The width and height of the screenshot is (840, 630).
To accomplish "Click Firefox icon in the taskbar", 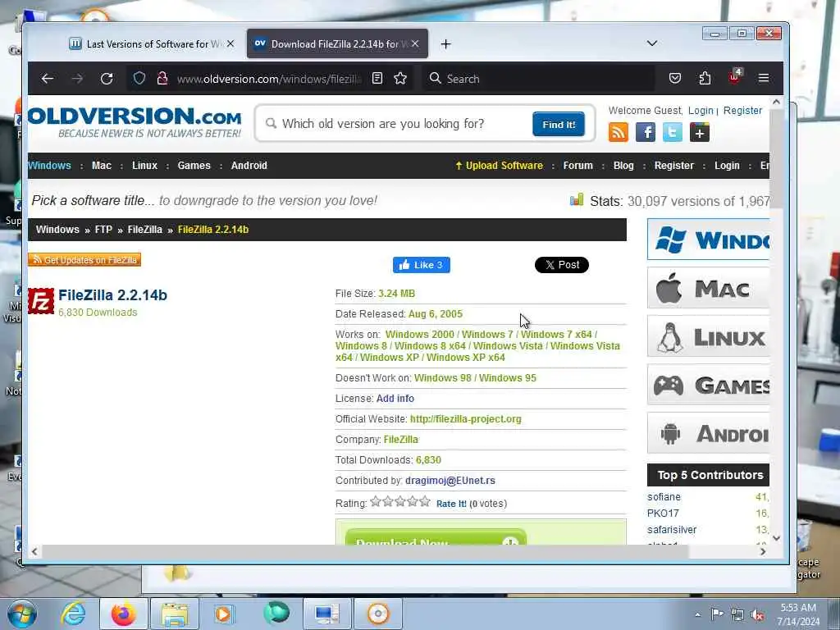I will (x=124, y=614).
